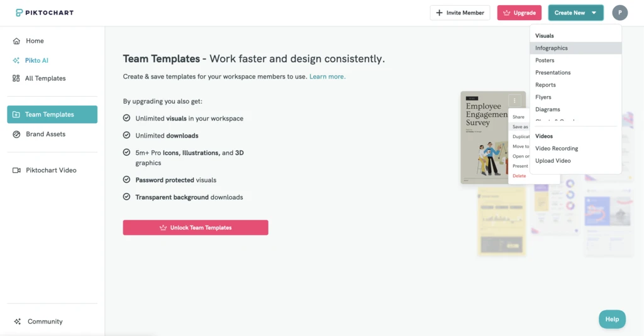The width and height of the screenshot is (644, 336).
Task: Click the Piktochart Video camera icon
Action: (x=16, y=170)
